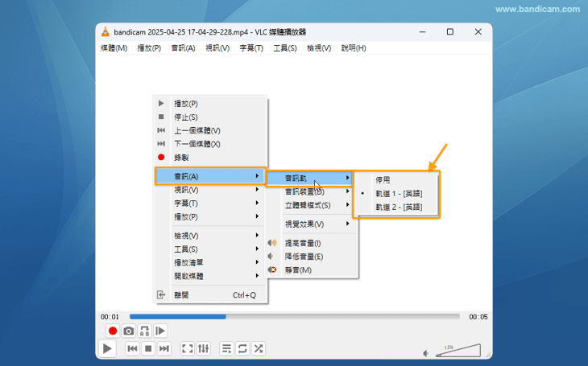Choose 離開 Ctrl+Q to quit
Image resolution: width=588 pixels, height=366 pixels.
(x=211, y=295)
